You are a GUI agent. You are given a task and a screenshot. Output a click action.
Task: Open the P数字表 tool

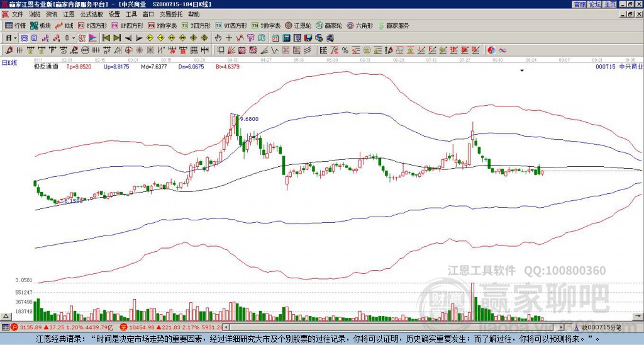(x=162, y=25)
